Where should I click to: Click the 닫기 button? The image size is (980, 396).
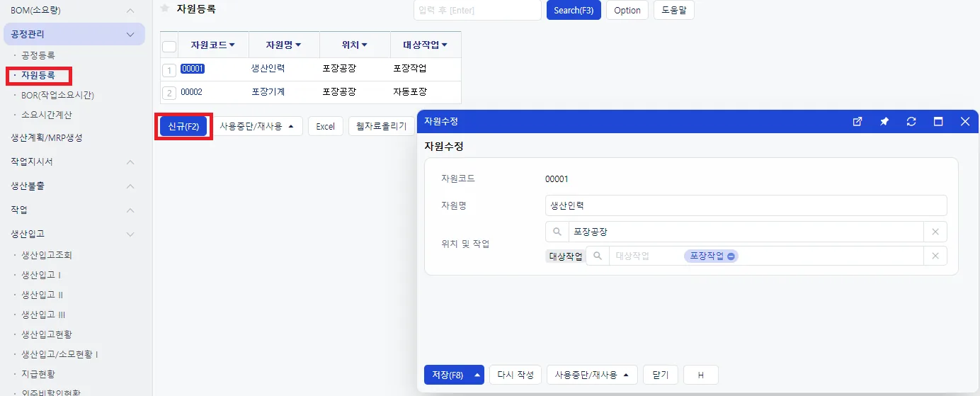(x=661, y=375)
